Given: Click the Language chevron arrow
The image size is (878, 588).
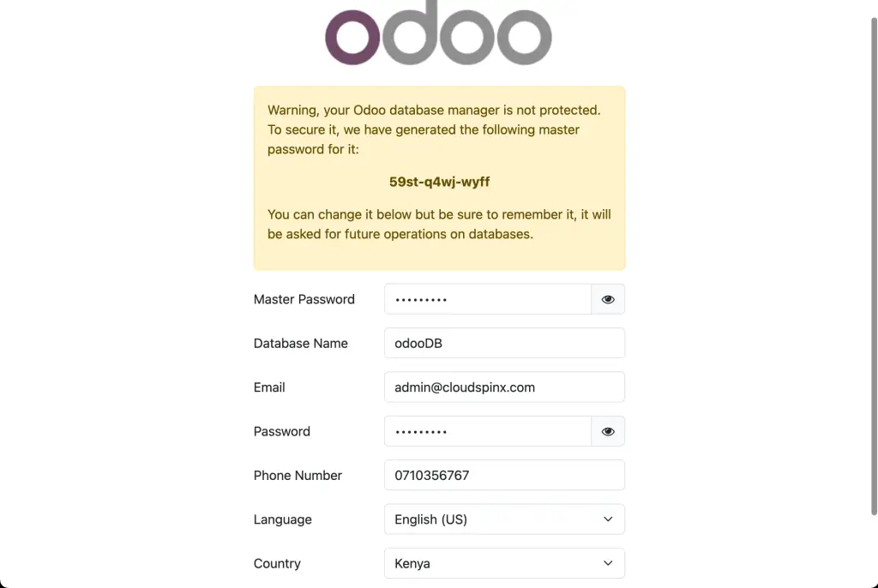Looking at the screenshot, I should [x=608, y=519].
